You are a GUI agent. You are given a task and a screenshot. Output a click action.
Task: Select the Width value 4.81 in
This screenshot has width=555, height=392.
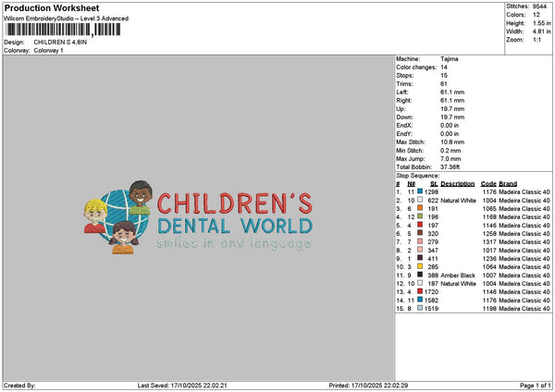click(541, 31)
